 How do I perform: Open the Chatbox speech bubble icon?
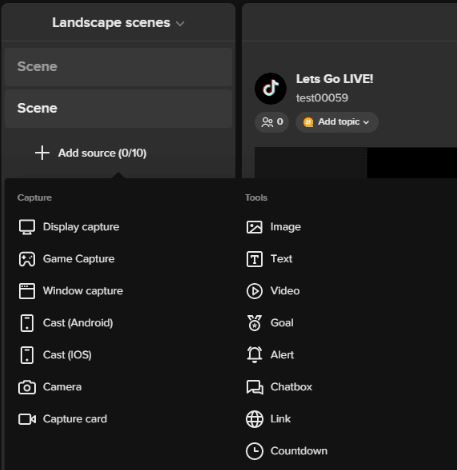tap(255, 387)
